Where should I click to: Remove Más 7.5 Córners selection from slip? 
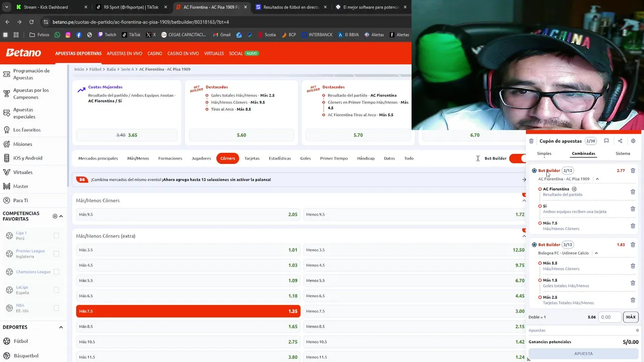tap(633, 226)
